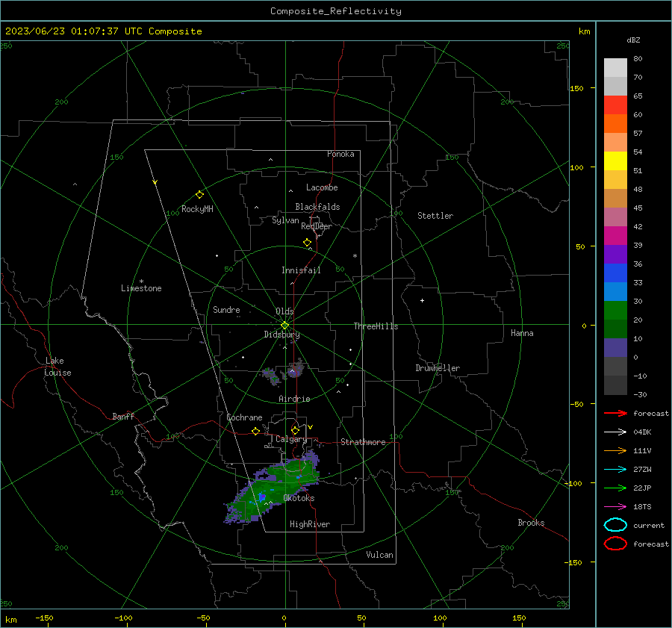Screen dimensions: 672x628
Task: Click the Lake Louise label
Action: pos(57,367)
